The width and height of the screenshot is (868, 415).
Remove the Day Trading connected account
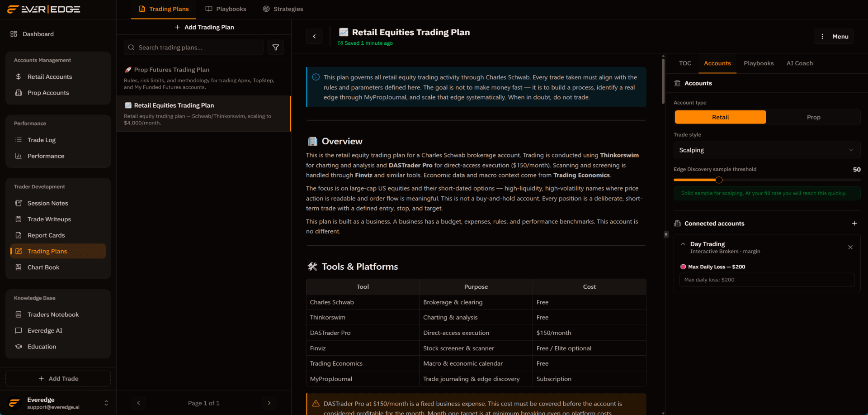point(850,247)
